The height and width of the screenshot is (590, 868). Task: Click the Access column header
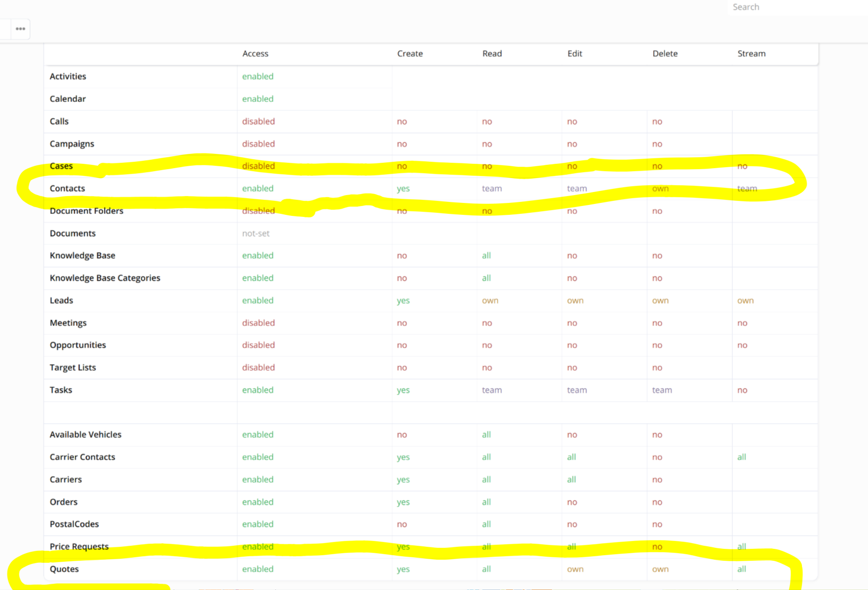(x=255, y=54)
